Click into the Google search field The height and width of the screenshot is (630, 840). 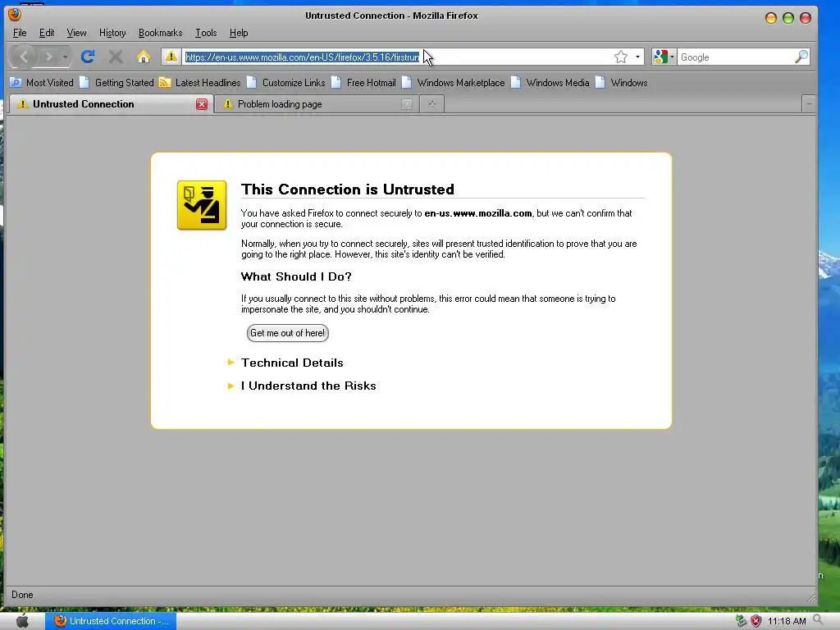[x=735, y=57]
